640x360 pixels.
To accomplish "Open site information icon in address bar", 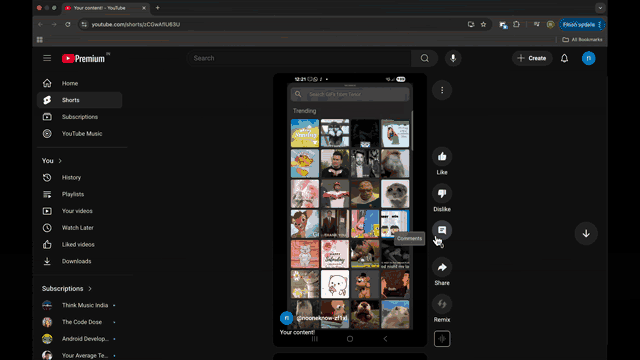I will point(84,24).
